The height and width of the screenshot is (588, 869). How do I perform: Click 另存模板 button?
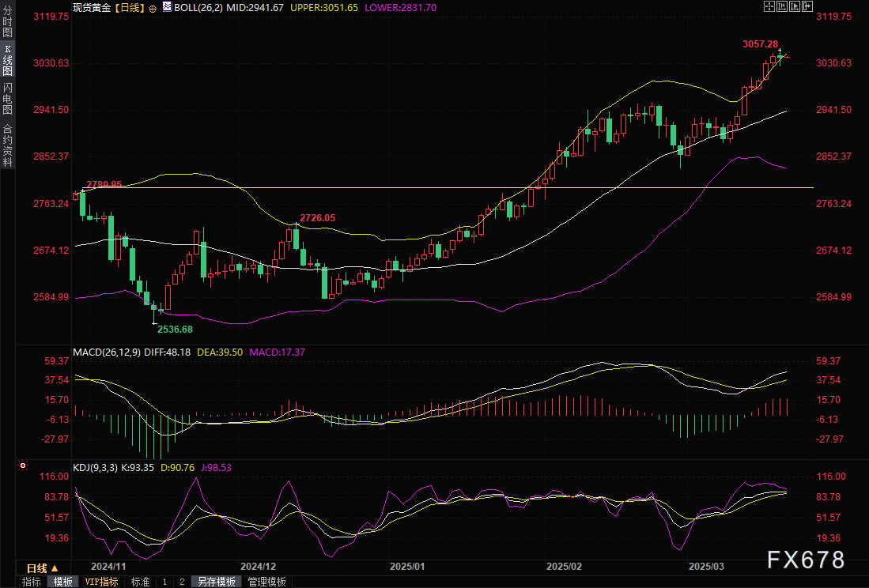pyautogui.click(x=217, y=582)
